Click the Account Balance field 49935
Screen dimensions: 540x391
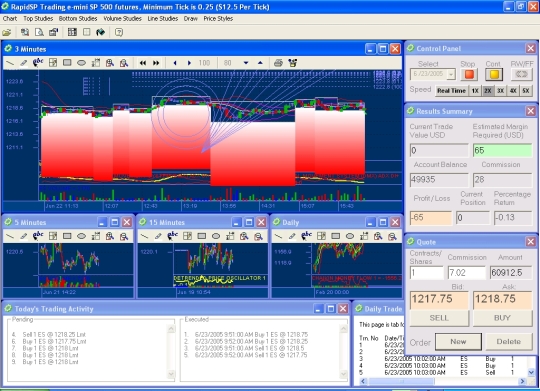click(439, 180)
